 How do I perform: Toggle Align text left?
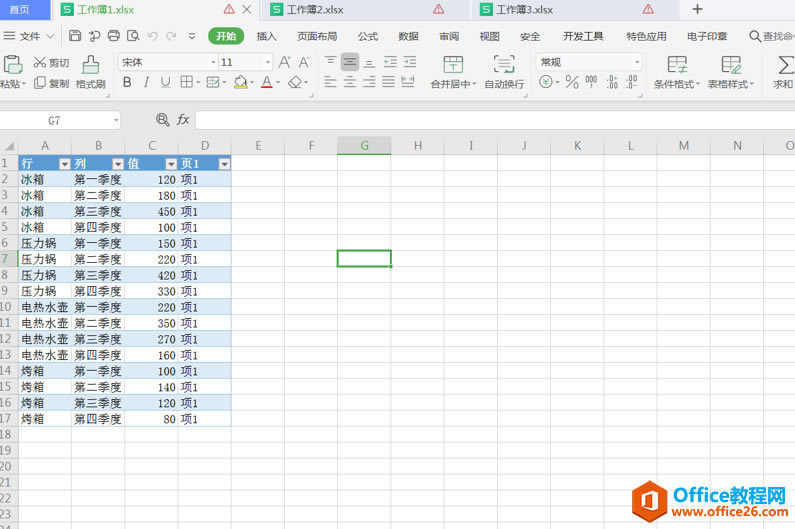(x=330, y=82)
